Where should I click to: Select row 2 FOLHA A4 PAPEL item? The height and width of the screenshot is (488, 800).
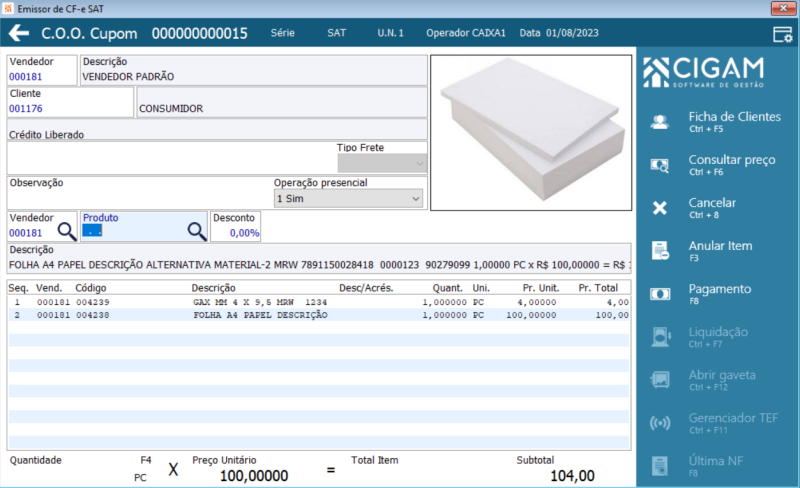click(318, 315)
